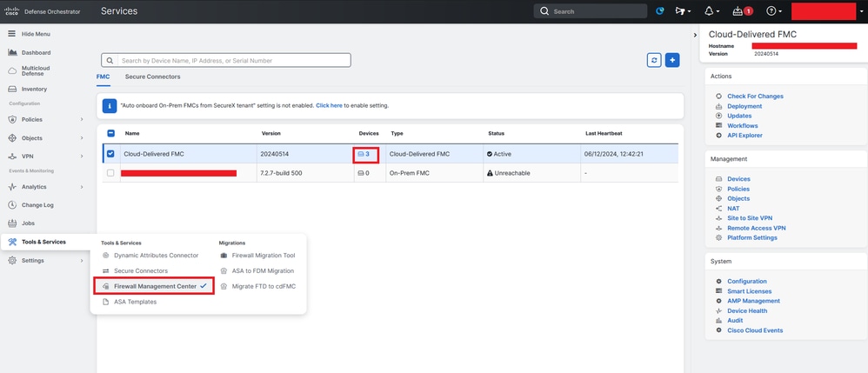Open ASA to FDM Migration

click(263, 271)
